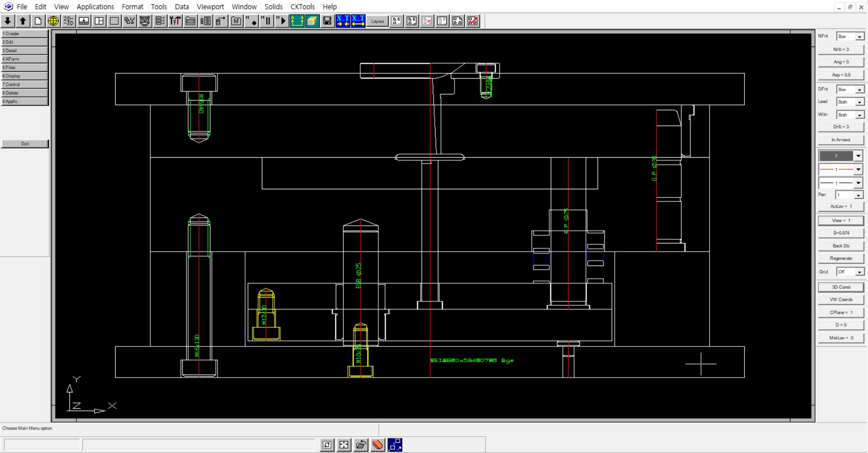The width and height of the screenshot is (868, 453).
Task: Select 5 Files in main menu
Action: pos(25,67)
